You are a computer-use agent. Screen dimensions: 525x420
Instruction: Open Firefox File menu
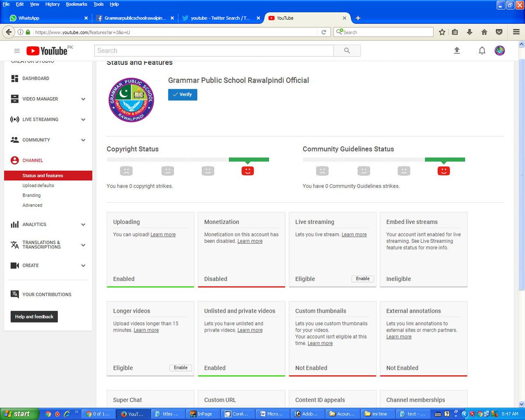[x=6, y=4]
